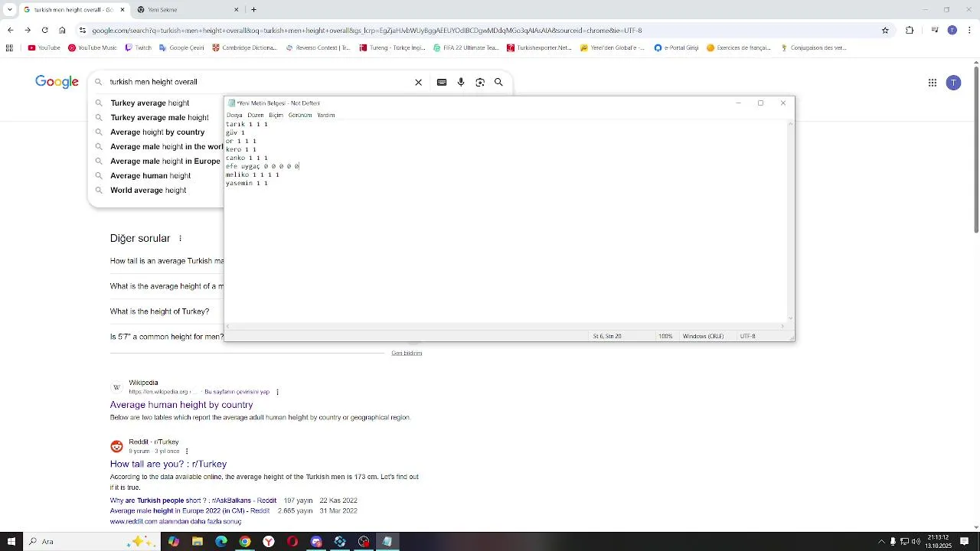Search by image with Google Lens
The width and height of the screenshot is (980, 551).
[480, 82]
